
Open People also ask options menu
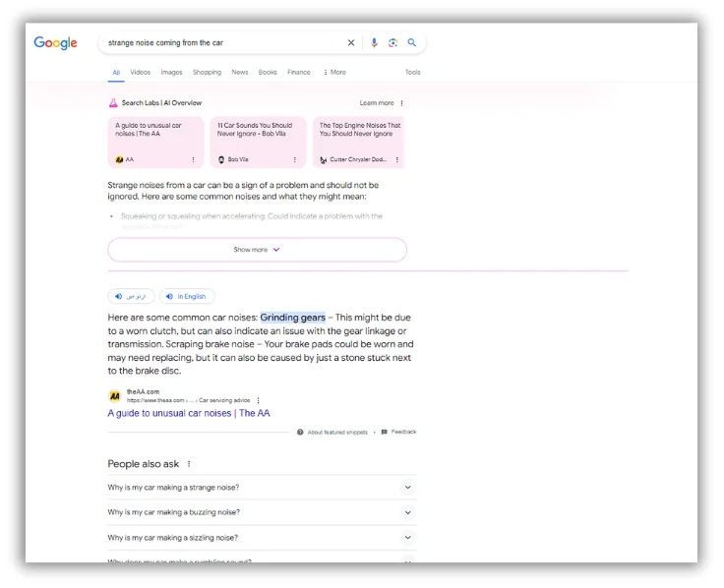click(189, 464)
